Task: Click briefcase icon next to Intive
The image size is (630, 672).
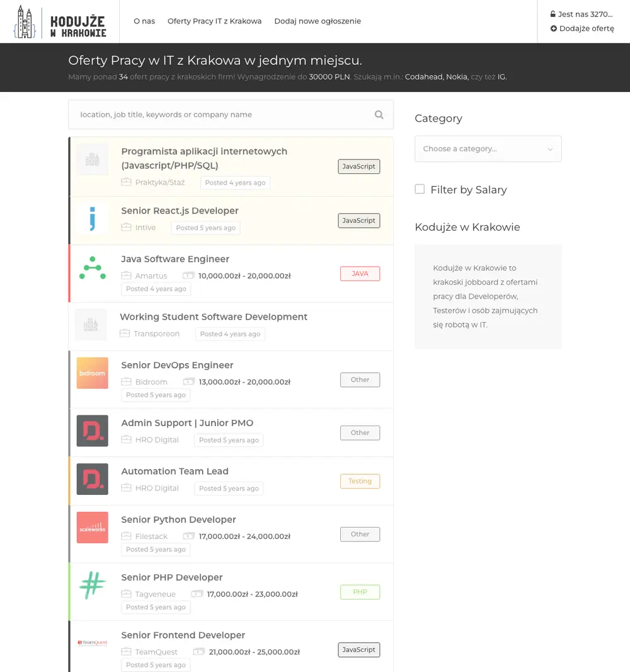Action: point(126,227)
